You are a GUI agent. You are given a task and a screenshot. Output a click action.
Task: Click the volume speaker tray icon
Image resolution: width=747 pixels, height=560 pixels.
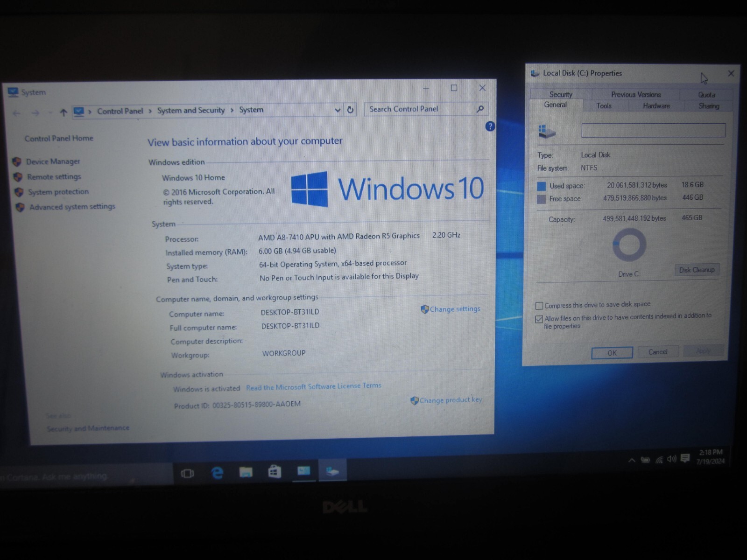(671, 459)
